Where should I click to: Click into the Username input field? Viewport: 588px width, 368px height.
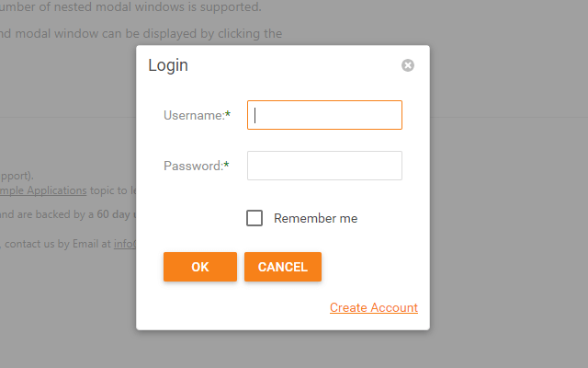pyautogui.click(x=324, y=115)
